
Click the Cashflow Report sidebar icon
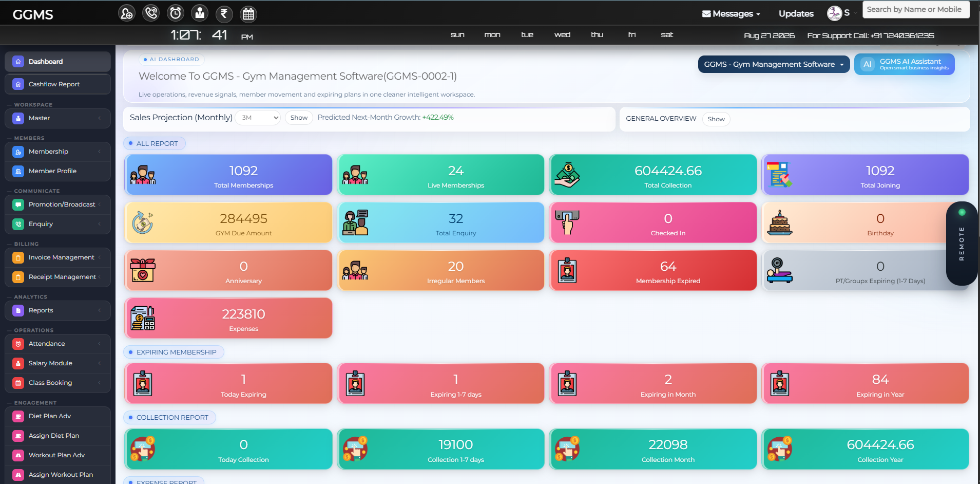point(18,84)
